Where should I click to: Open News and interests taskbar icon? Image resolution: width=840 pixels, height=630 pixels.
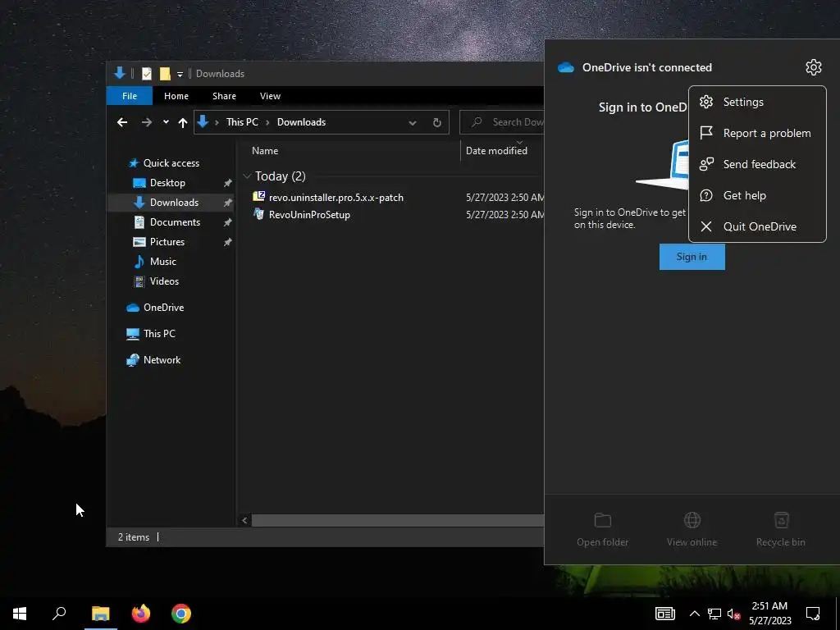click(x=664, y=614)
